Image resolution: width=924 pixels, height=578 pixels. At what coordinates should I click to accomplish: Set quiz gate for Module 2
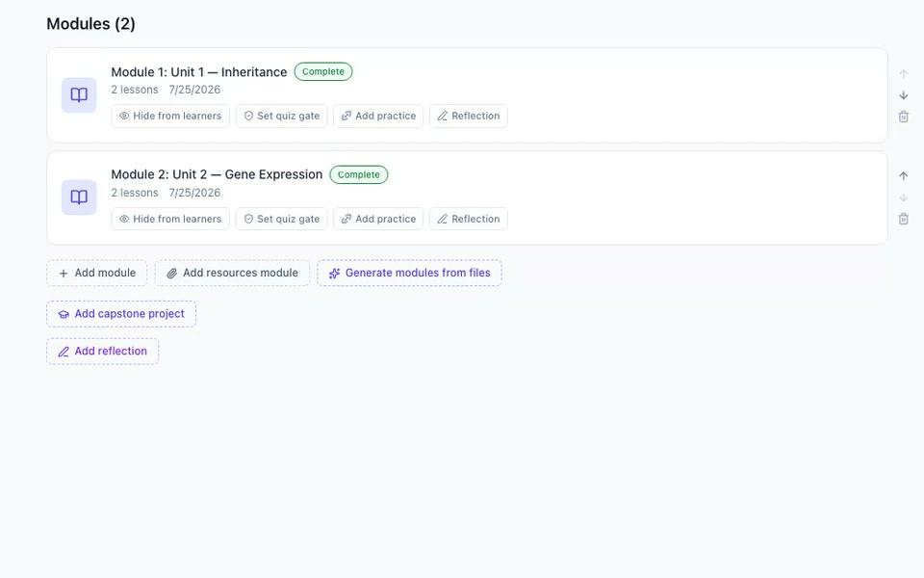[x=282, y=219]
